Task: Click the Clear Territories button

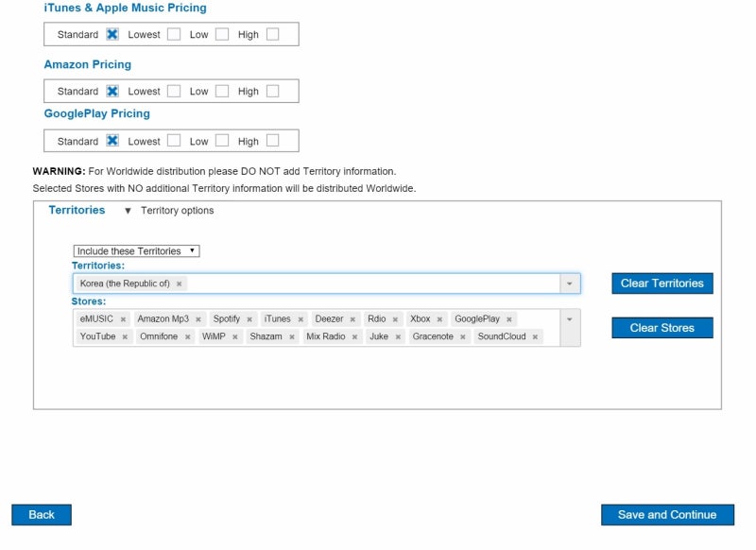Action: point(662,284)
